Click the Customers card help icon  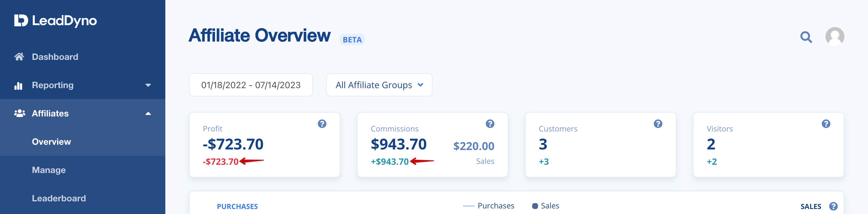[657, 124]
